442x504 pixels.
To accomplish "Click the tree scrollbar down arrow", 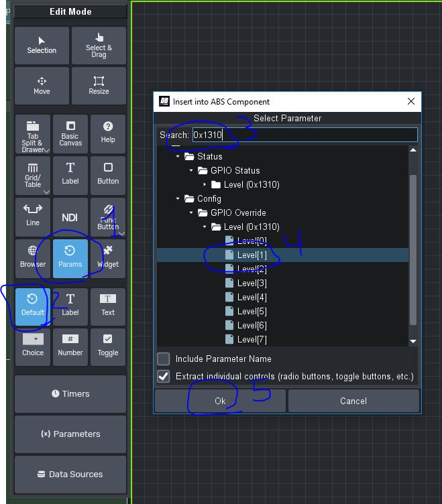I will 413,341.
